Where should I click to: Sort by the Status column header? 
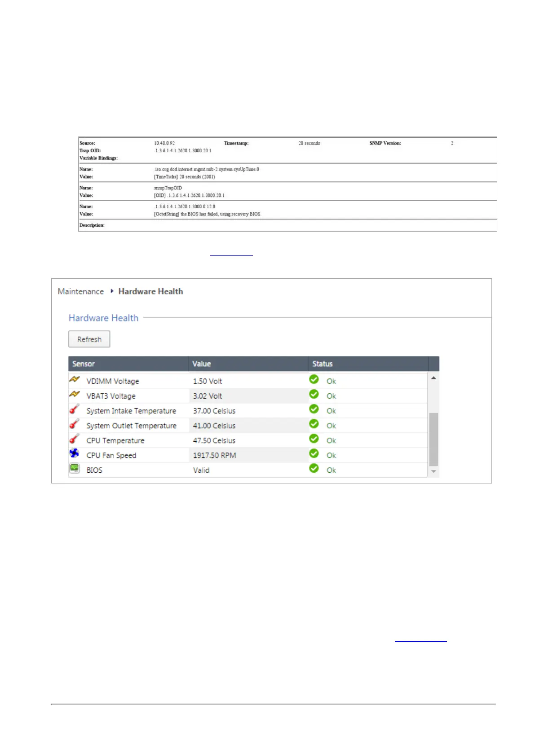[322, 364]
